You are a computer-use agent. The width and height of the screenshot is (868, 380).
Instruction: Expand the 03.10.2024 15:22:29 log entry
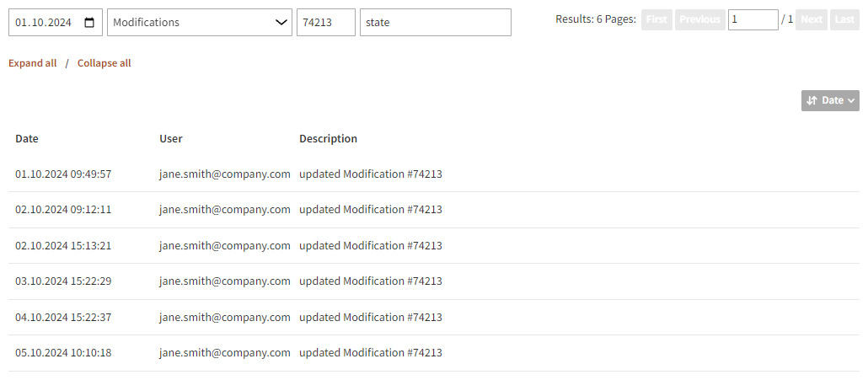[x=63, y=281]
